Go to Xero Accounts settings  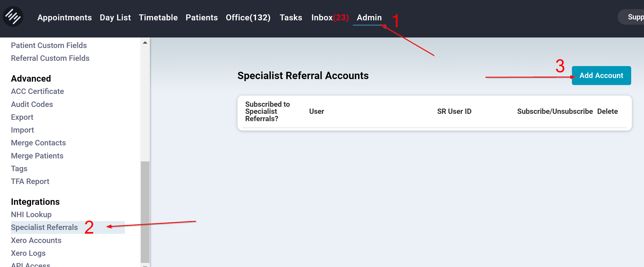point(36,240)
